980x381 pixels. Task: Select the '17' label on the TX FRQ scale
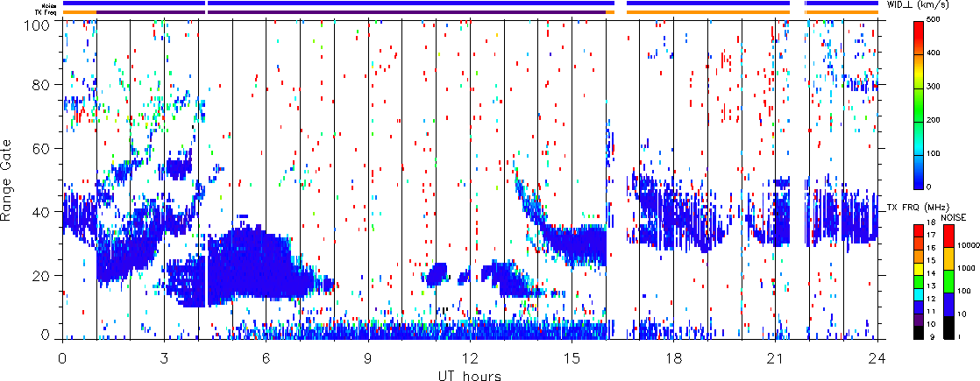point(931,235)
